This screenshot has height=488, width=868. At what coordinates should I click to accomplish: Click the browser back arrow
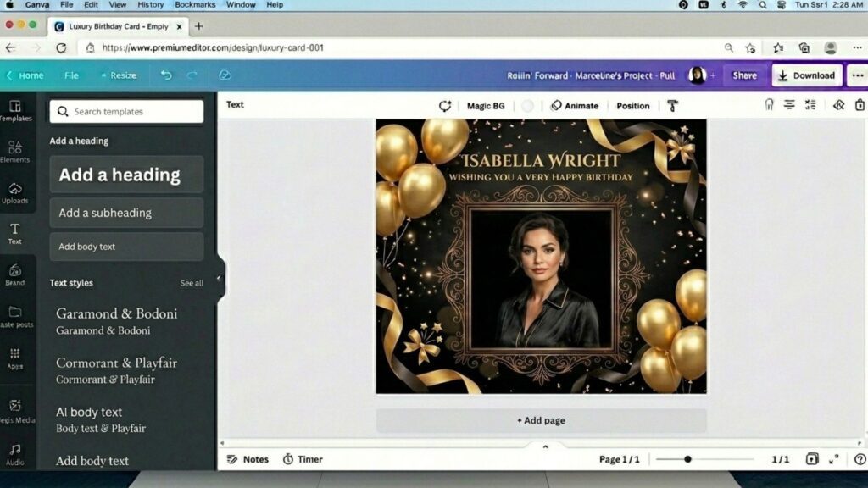pos(10,47)
